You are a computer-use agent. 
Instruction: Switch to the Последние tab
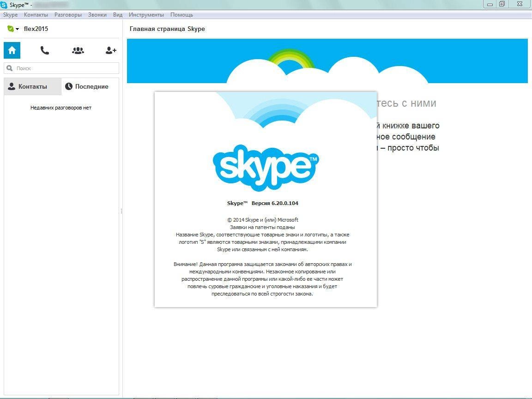click(90, 86)
